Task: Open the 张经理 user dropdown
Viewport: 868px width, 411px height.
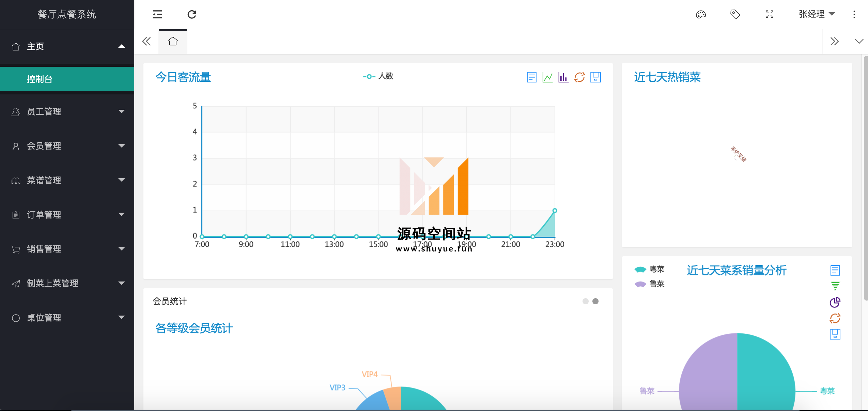Action: point(817,14)
